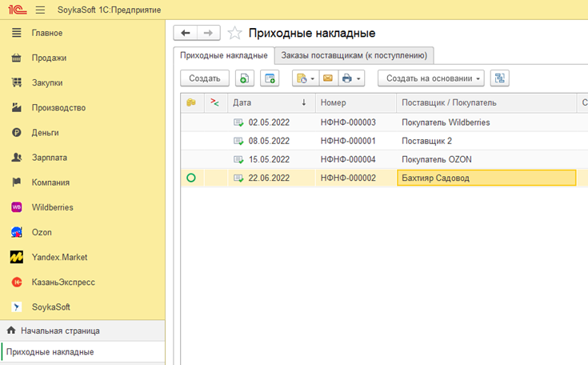
Task: Expand the print dropdown button
Action: pos(350,78)
